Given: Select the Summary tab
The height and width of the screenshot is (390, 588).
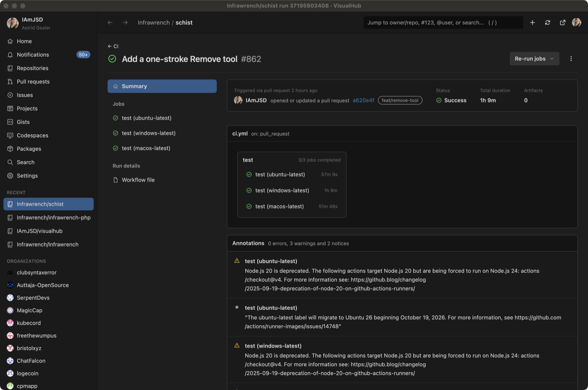Looking at the screenshot, I should click(162, 86).
